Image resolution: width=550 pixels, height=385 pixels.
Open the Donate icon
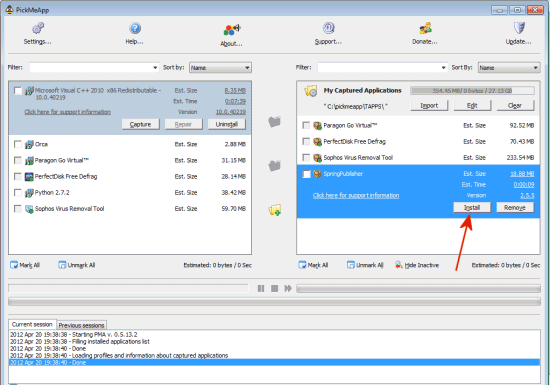click(425, 28)
